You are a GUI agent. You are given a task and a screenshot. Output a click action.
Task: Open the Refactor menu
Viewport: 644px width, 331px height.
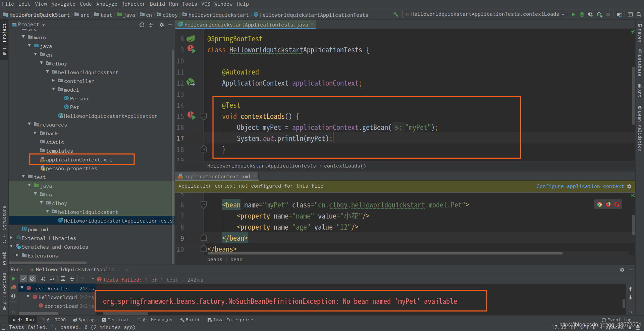click(x=133, y=4)
